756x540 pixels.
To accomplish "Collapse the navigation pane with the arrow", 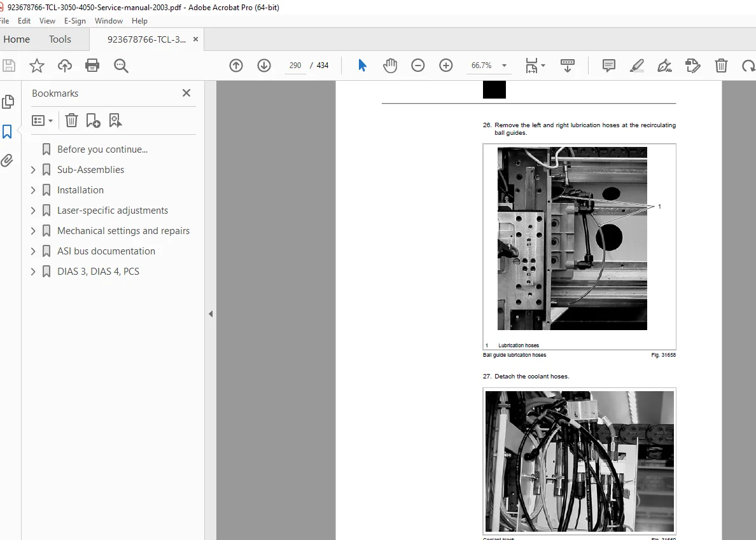I will point(211,314).
